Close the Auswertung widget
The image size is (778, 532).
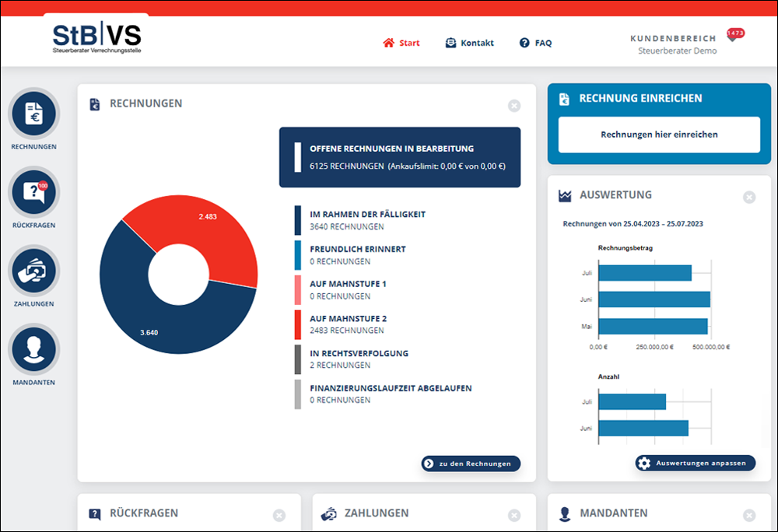point(748,198)
